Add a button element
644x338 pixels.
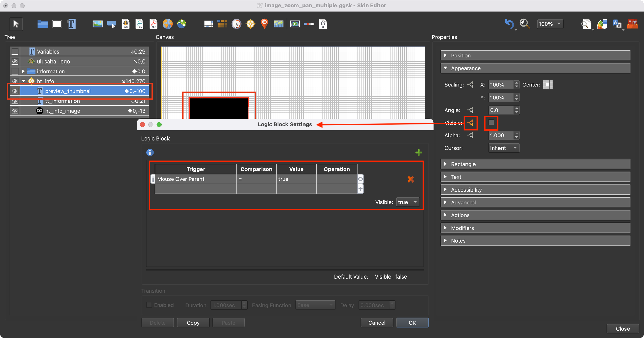click(x=112, y=24)
